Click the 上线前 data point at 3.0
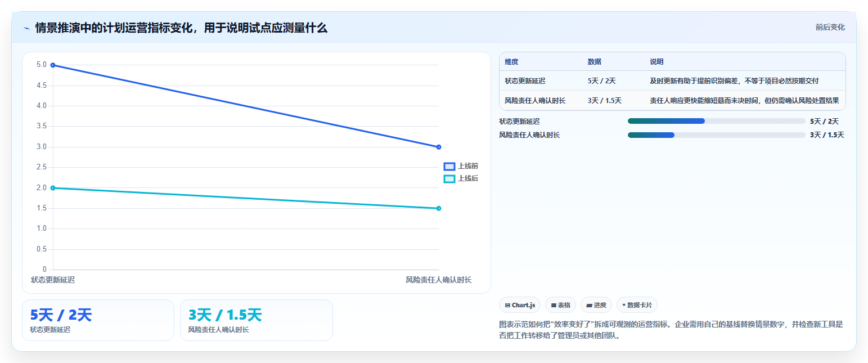 439,147
